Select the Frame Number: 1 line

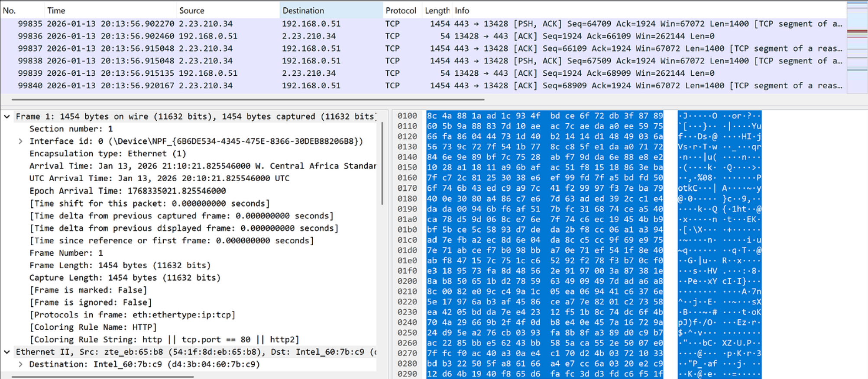coord(66,253)
